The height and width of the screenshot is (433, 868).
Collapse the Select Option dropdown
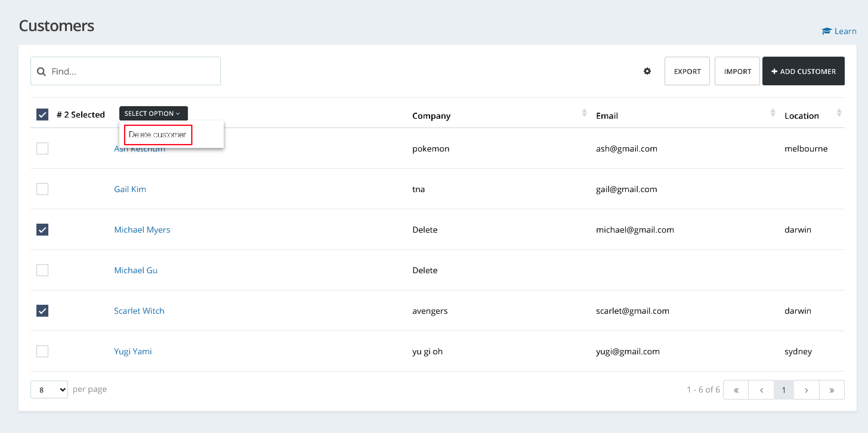click(x=153, y=114)
